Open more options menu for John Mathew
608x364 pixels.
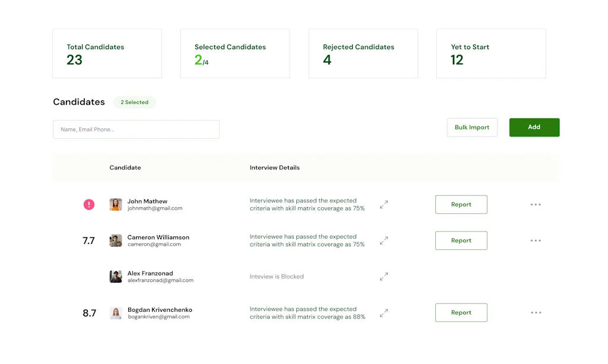tap(536, 204)
